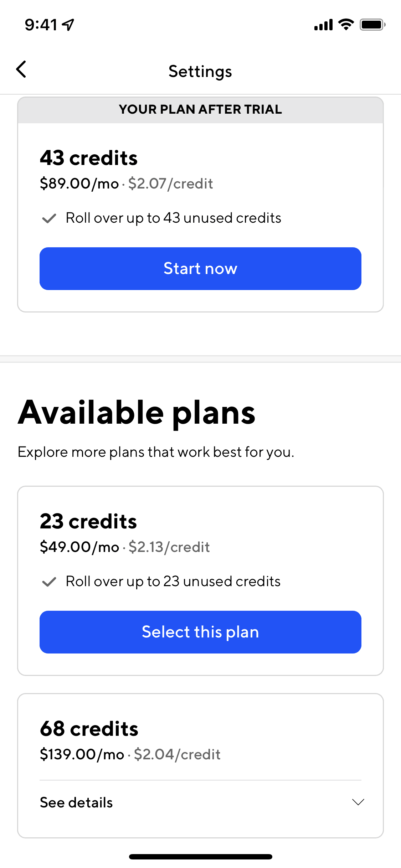Tap the $89.00/mo price text
Viewport: 401px width, 868px height.
(x=79, y=184)
